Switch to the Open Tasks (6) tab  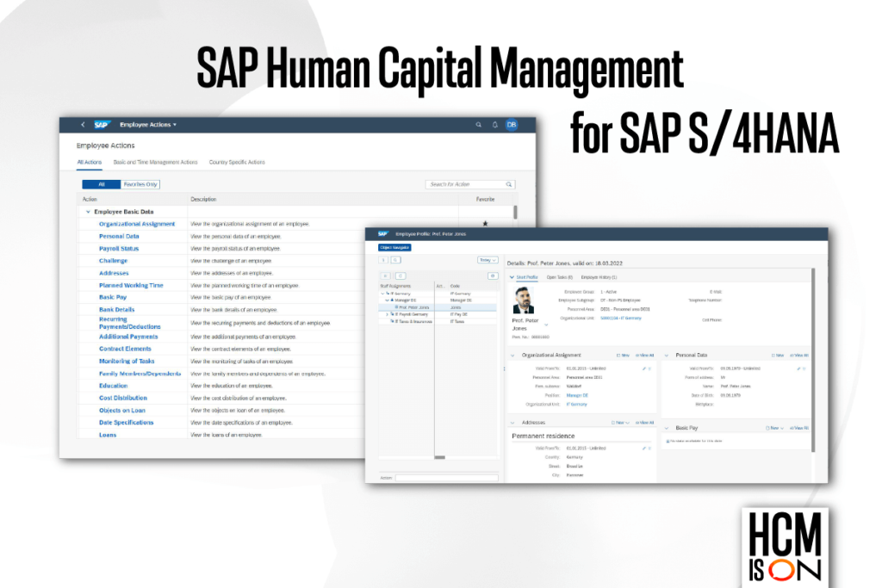click(559, 276)
